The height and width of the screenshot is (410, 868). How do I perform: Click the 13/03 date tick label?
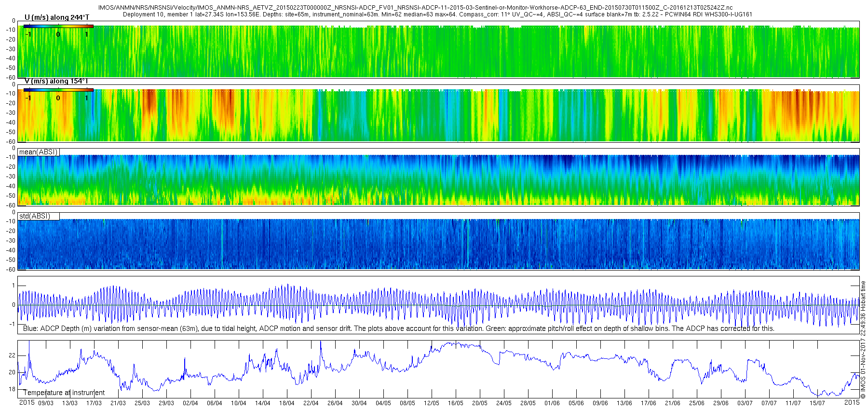[70, 403]
